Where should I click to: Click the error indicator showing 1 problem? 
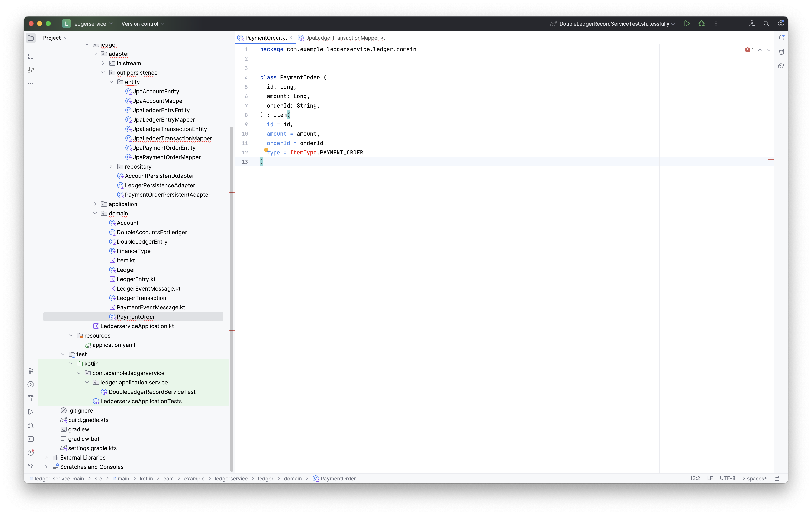pyautogui.click(x=749, y=50)
